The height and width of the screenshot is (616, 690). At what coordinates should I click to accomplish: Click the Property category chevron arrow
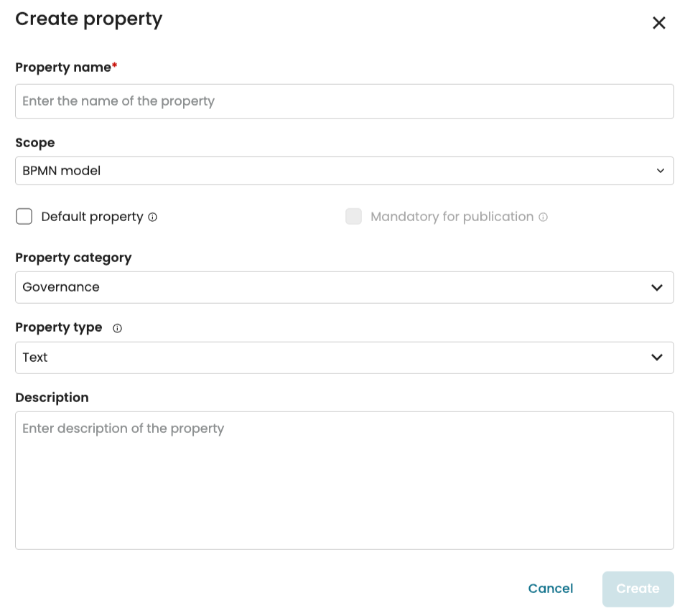point(656,287)
